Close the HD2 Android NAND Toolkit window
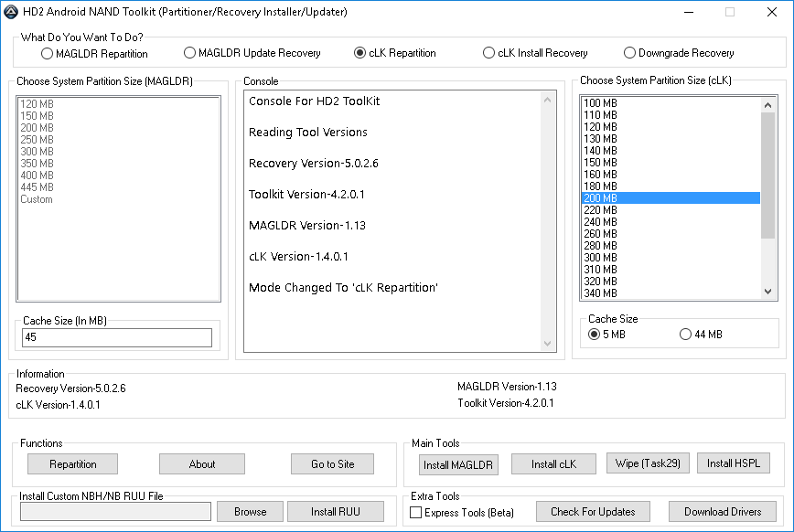 (x=772, y=12)
